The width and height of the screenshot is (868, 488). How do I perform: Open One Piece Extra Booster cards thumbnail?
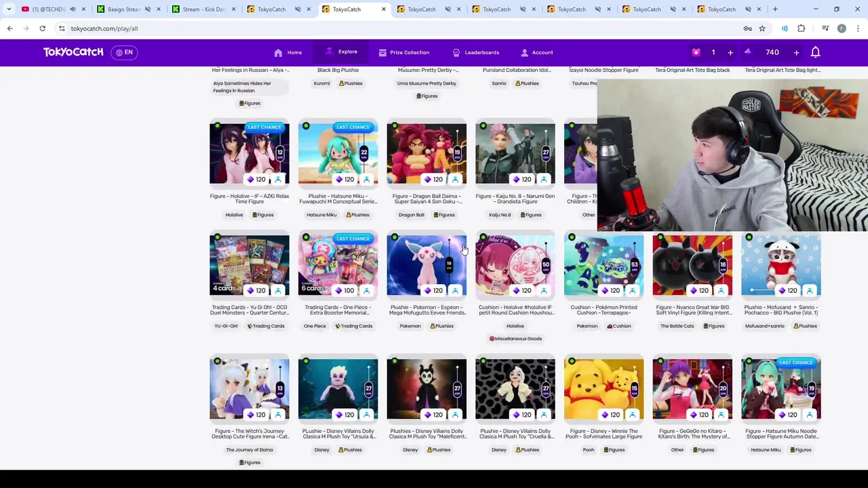[x=338, y=265]
